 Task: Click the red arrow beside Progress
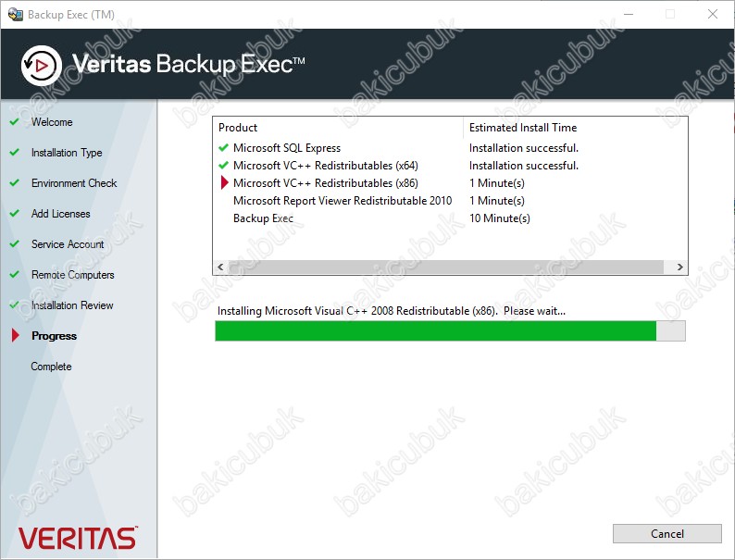click(15, 335)
